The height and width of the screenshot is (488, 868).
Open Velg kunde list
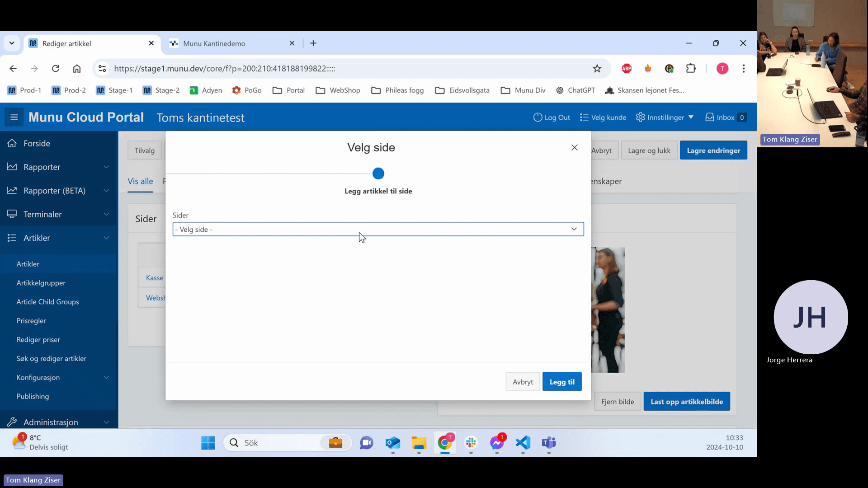click(x=603, y=117)
